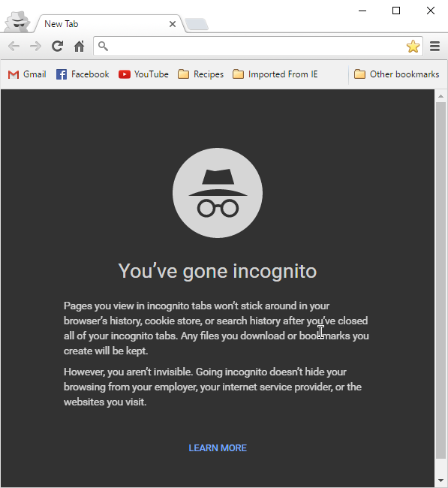Open the Gmail bookmark
This screenshot has height=488, width=448.
point(27,74)
